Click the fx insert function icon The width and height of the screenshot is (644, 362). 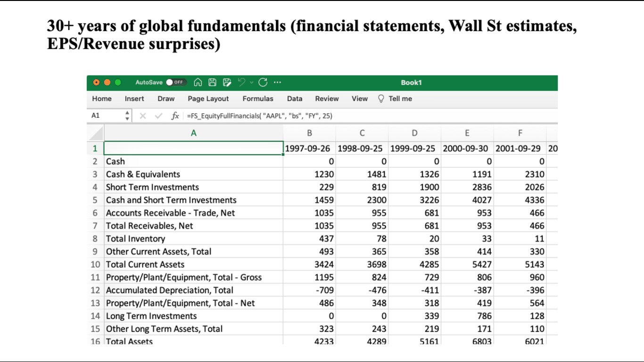[x=175, y=115]
